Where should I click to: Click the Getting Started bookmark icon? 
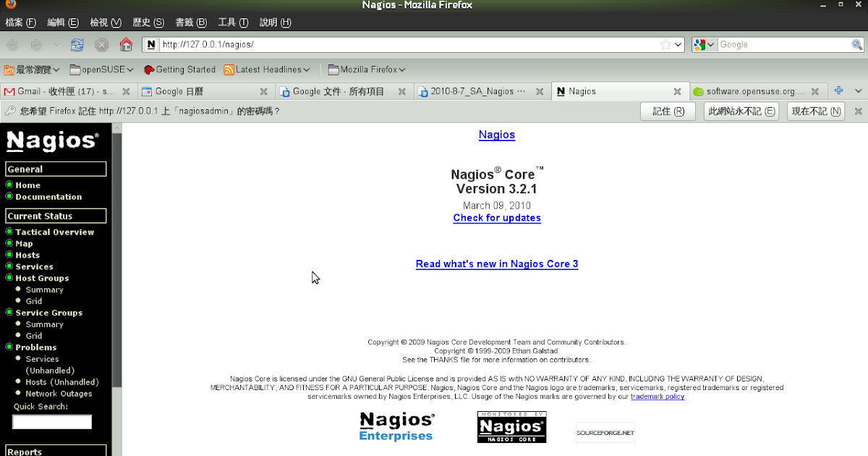pos(149,69)
